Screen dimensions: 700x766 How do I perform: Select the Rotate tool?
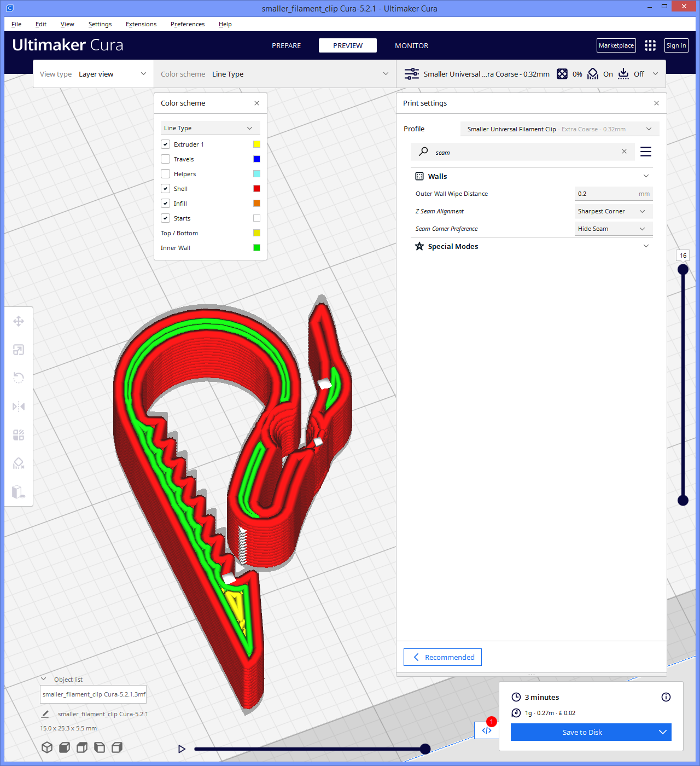pos(19,378)
